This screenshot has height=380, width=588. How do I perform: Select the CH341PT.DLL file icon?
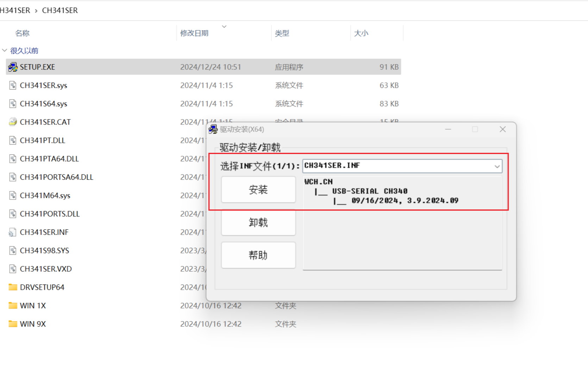coord(13,140)
